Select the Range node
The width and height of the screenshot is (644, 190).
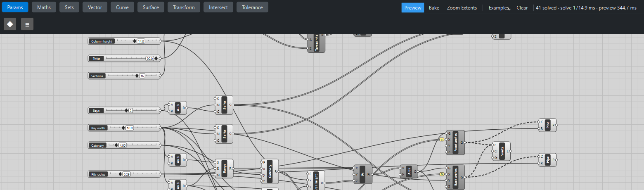point(224,169)
